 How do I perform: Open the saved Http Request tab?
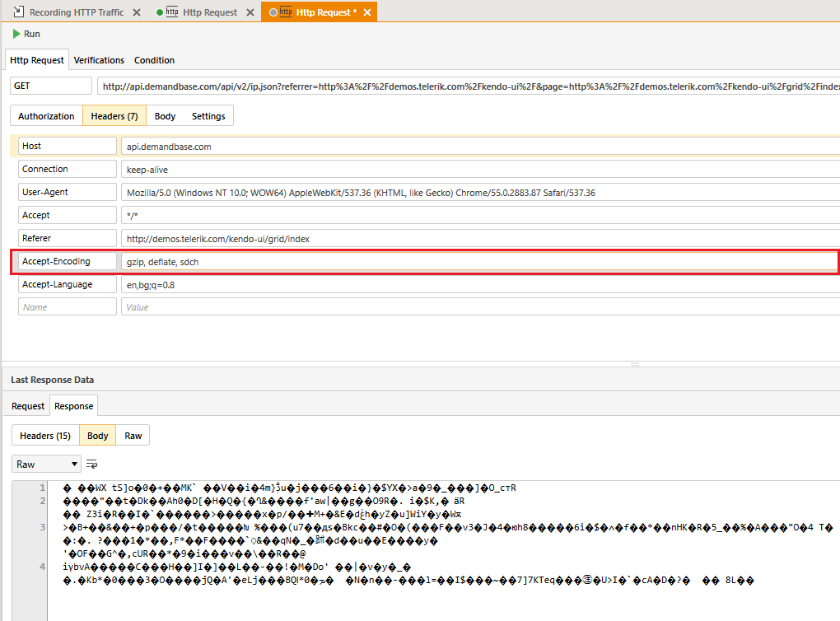209,12
